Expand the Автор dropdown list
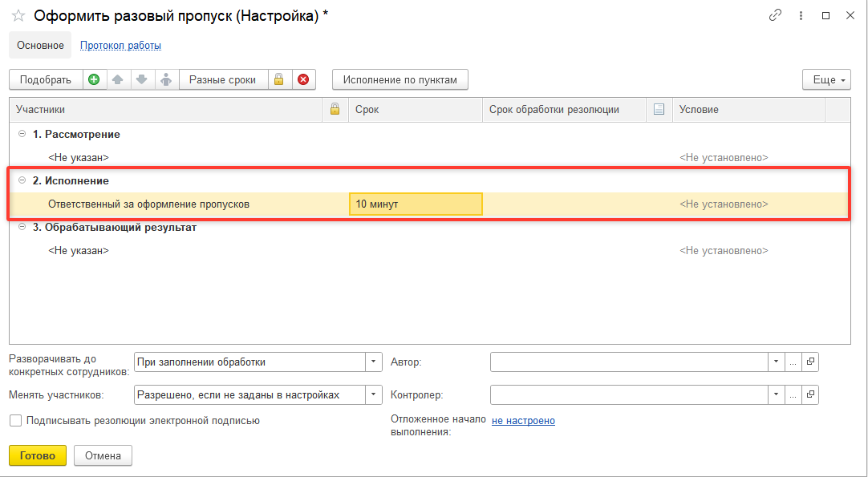The width and height of the screenshot is (868, 477). [776, 362]
